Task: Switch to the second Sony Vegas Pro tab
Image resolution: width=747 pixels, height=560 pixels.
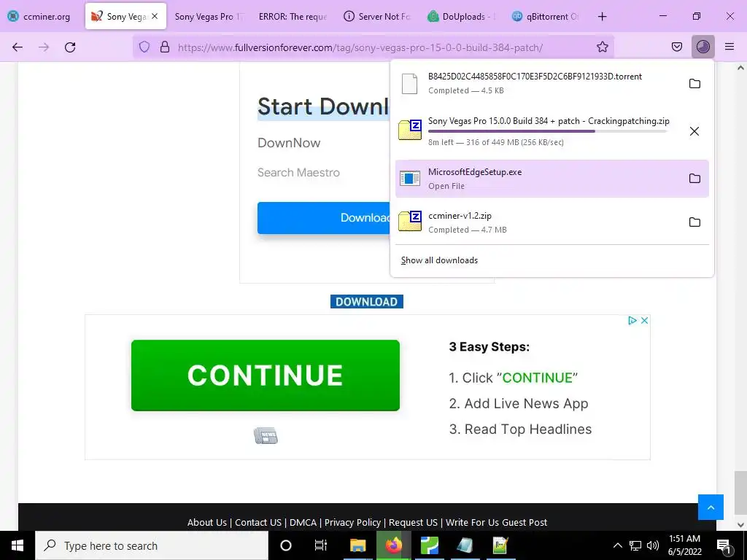Action: 209,16
